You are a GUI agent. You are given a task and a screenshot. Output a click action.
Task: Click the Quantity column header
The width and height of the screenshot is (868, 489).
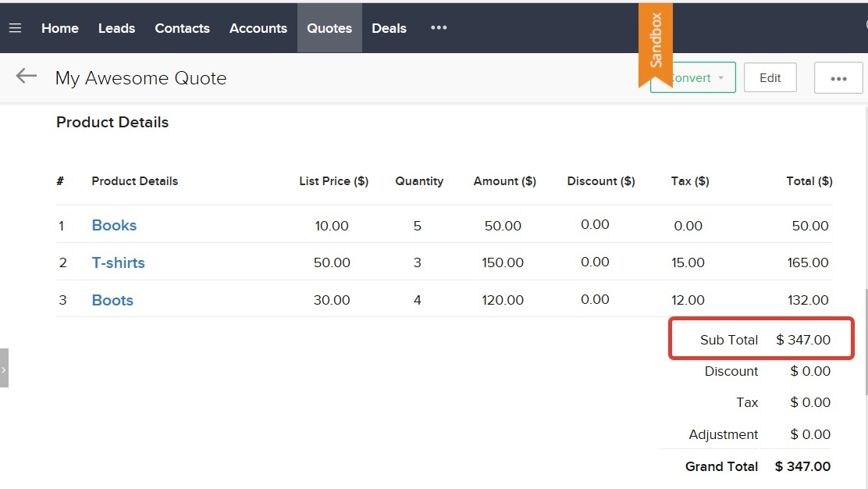click(x=419, y=181)
